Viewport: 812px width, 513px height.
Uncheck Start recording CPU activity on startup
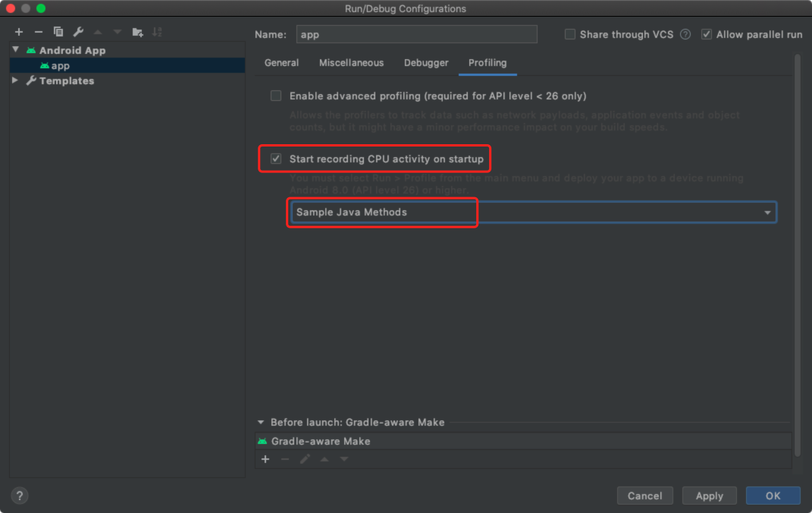click(x=275, y=159)
